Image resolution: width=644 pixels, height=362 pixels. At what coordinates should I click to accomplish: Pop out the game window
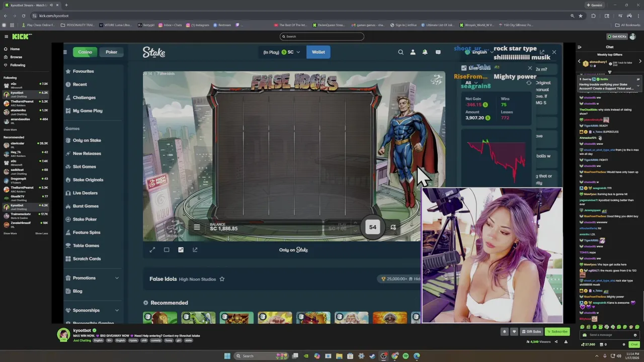pos(195,250)
